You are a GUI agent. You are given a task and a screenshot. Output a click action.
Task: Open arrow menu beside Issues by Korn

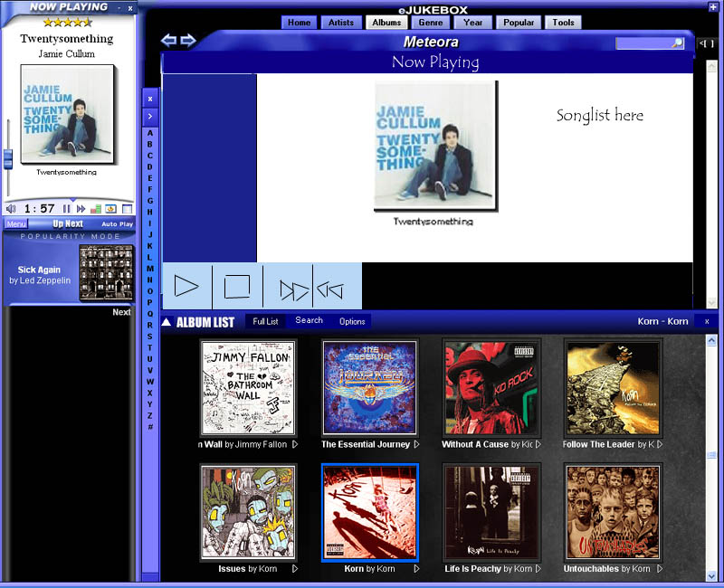point(295,569)
